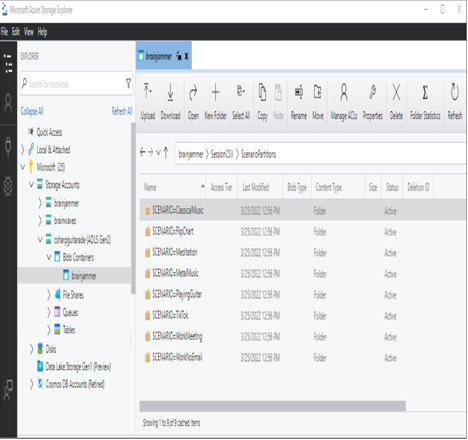Click the explorer tree vertical scrollbar

pos(133,208)
